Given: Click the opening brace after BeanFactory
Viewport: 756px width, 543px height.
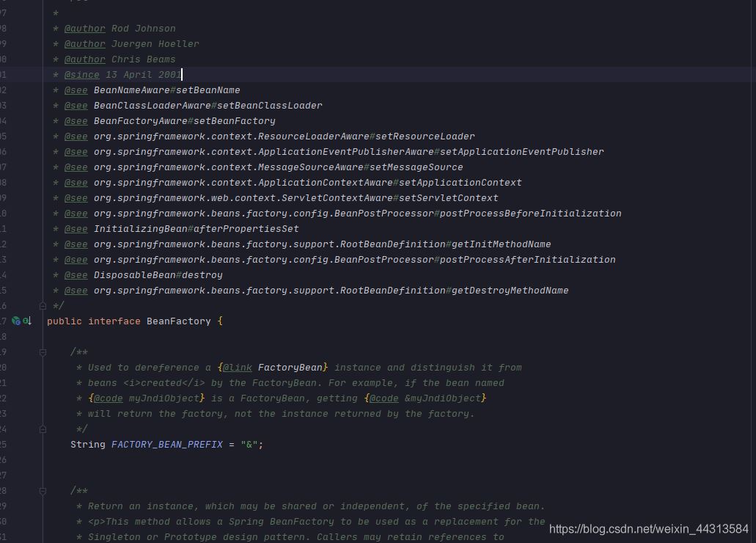Looking at the screenshot, I should point(220,321).
